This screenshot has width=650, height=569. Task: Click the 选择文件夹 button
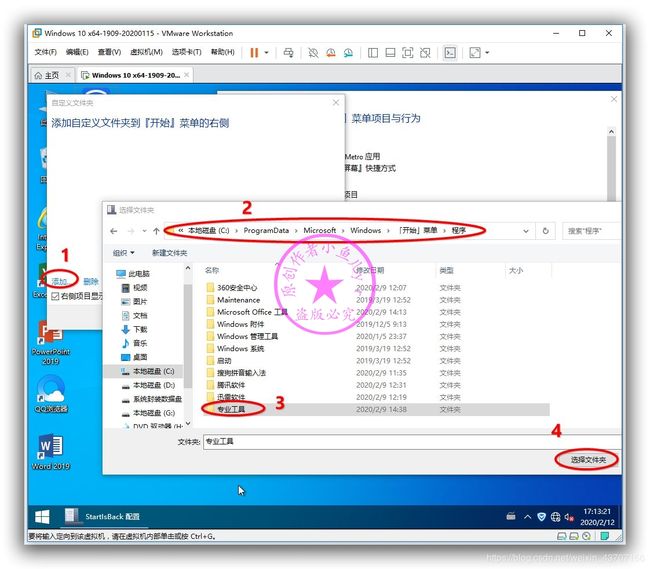588,460
